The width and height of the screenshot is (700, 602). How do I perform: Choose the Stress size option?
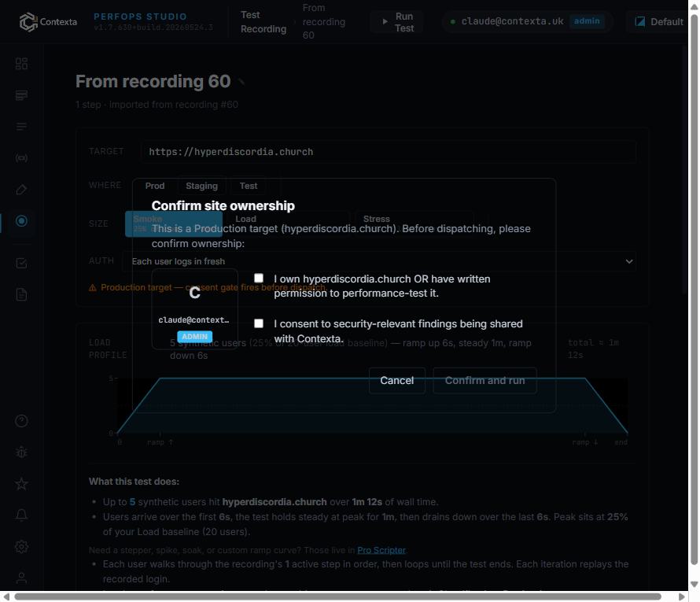pyautogui.click(x=414, y=223)
